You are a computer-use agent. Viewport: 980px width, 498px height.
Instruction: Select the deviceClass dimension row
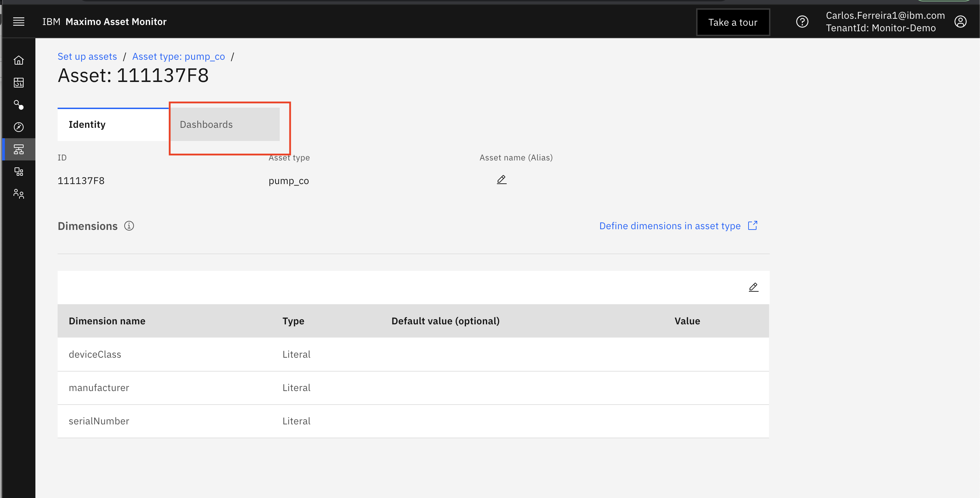click(413, 355)
